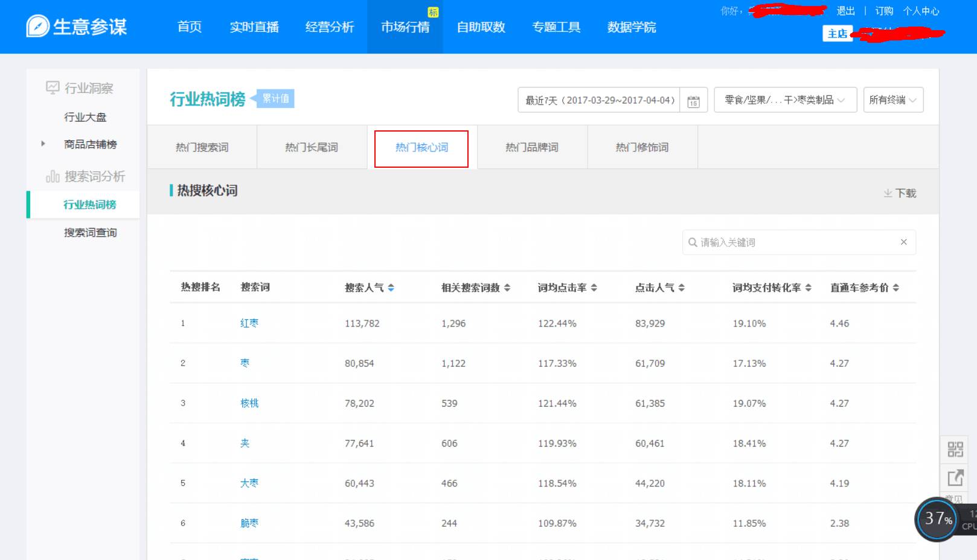Clear the keyword search box with × icon
The width and height of the screenshot is (977, 560).
[x=903, y=242]
